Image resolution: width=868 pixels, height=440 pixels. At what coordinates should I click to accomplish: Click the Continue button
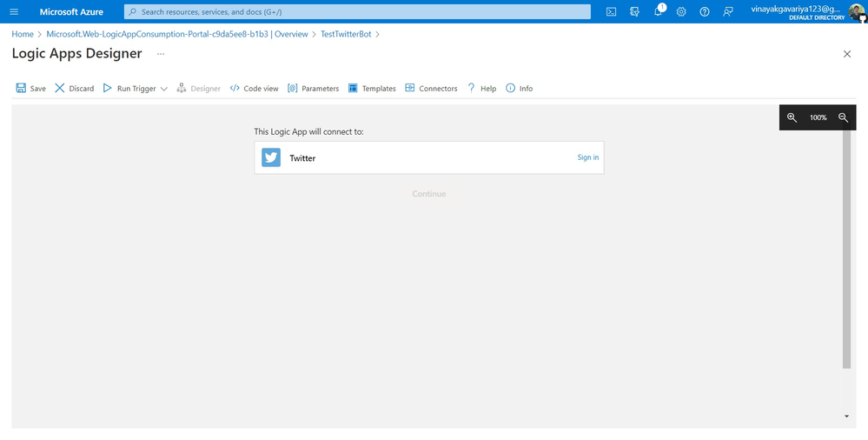coord(429,194)
